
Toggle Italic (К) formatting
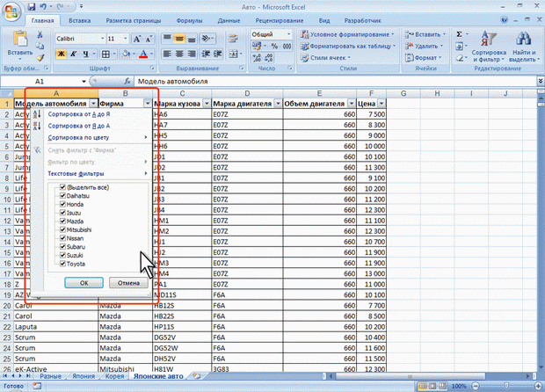[x=73, y=54]
